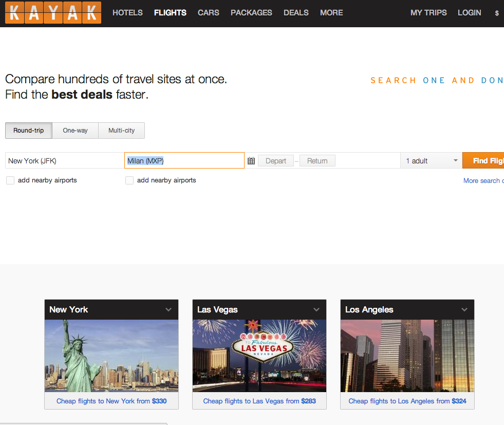Click the Statue of Liberty thumbnail
The height and width of the screenshot is (425, 504).
111,356
